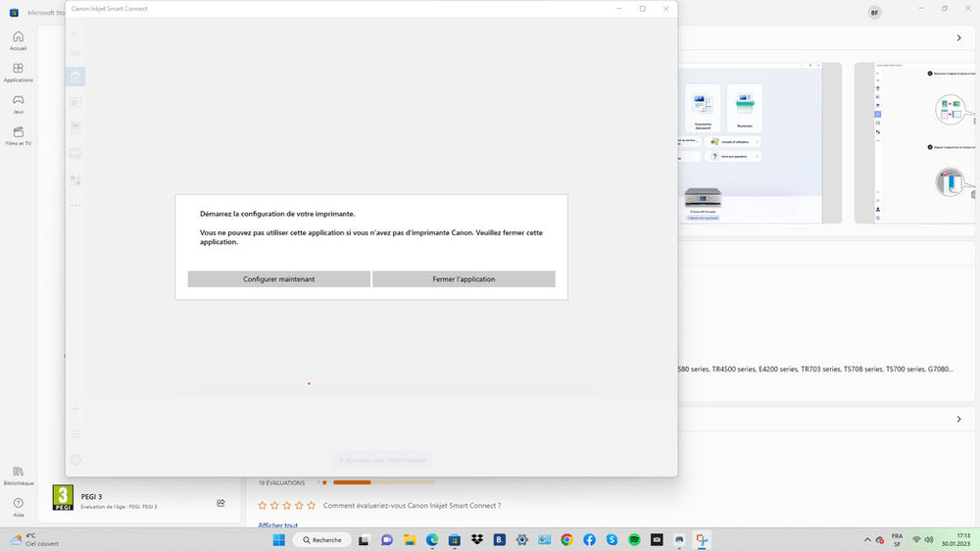Open the weather widget showing 4°C
This screenshot has width=980, height=551.
[34, 540]
